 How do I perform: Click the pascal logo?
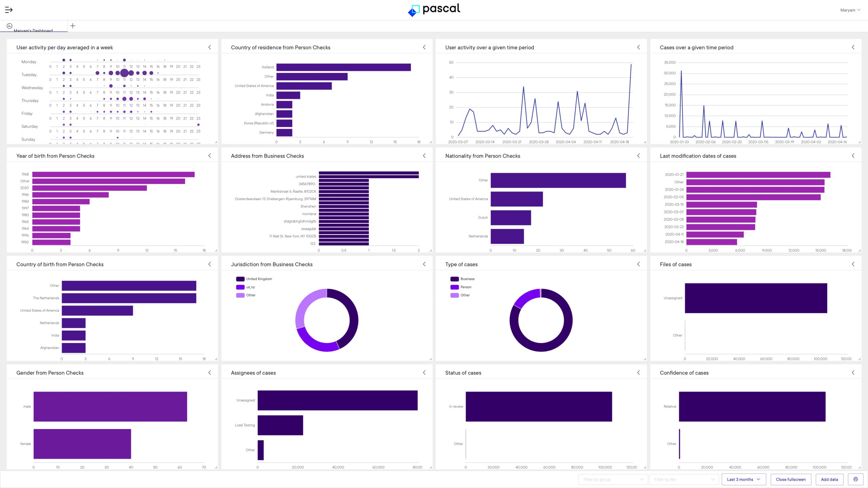(x=434, y=9)
